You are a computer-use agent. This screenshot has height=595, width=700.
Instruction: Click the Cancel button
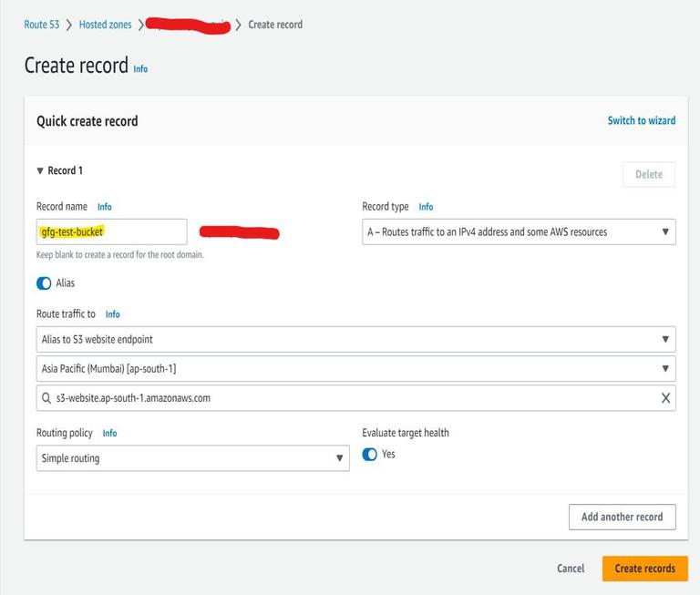(571, 569)
